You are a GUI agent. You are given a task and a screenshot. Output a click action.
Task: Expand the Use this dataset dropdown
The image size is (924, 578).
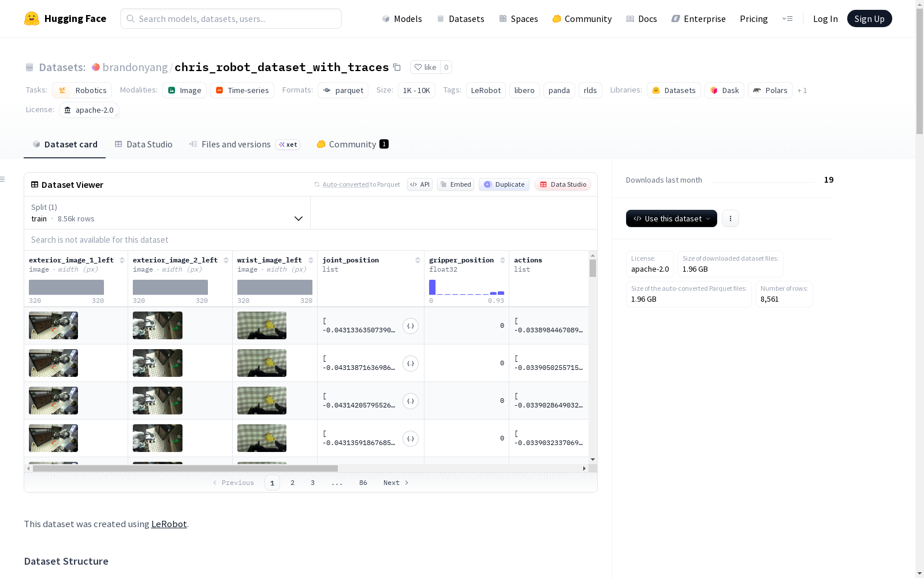pyautogui.click(x=672, y=218)
